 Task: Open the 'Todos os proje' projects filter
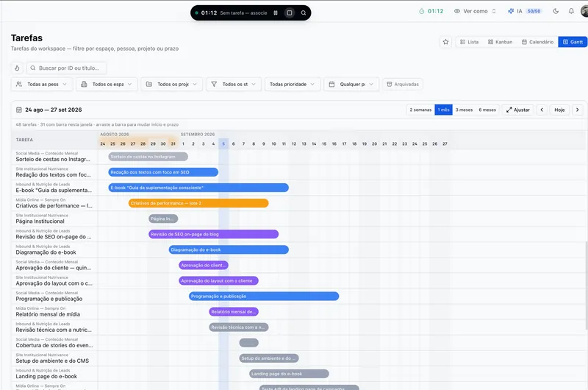tap(172, 84)
